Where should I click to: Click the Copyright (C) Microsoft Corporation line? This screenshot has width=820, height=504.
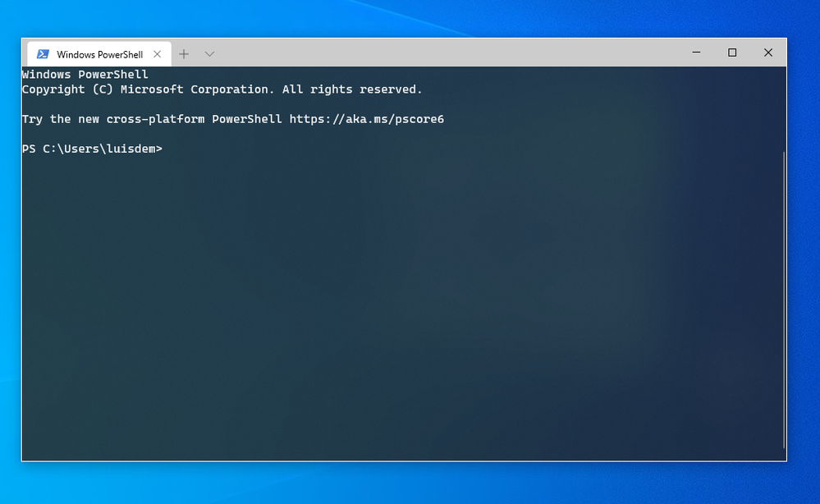click(x=222, y=89)
